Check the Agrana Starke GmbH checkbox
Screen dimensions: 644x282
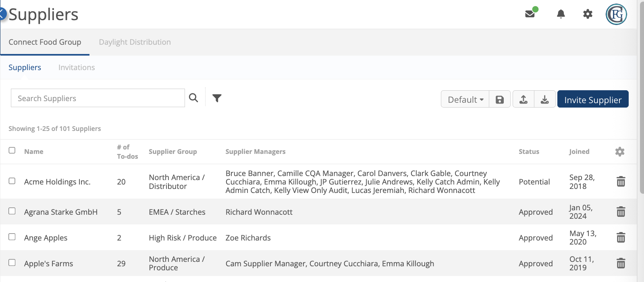point(12,211)
